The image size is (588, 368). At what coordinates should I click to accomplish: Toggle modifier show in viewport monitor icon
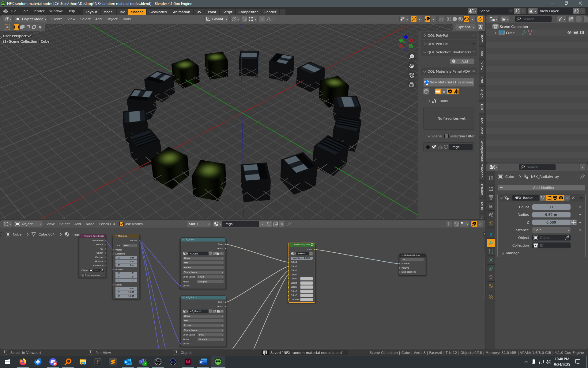(555, 198)
